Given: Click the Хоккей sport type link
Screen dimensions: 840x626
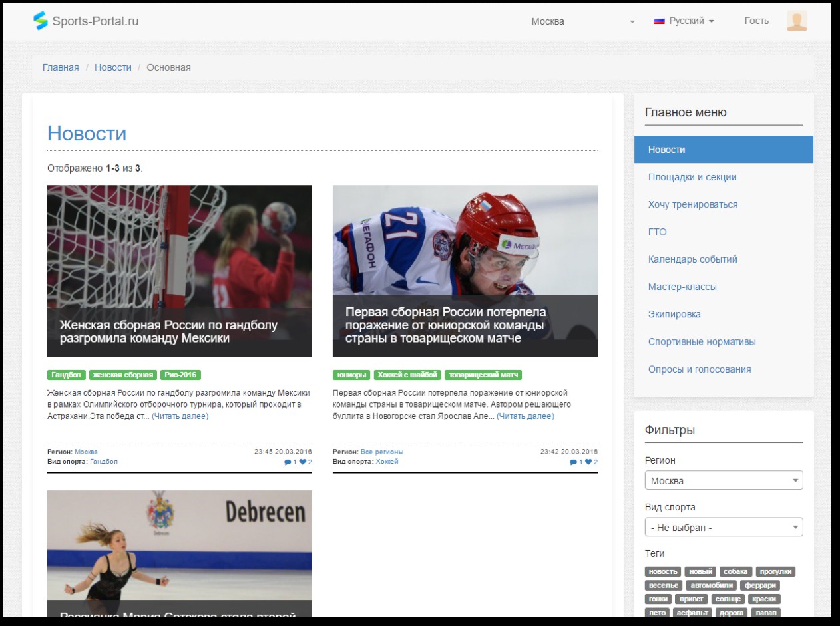Looking at the screenshot, I should [387, 462].
